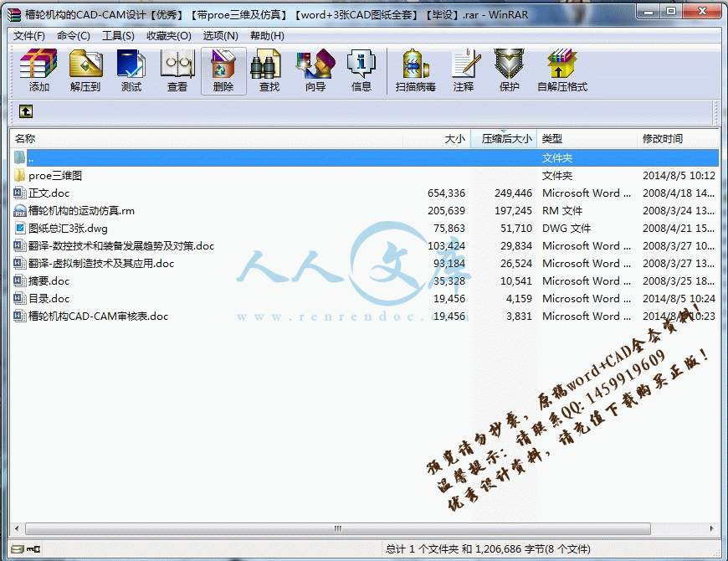The width and height of the screenshot is (728, 561).
Task: Click the 添加 (Add) toolbar icon
Action: [x=38, y=71]
